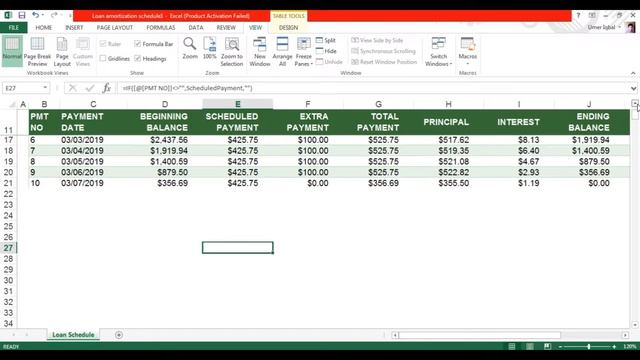This screenshot has width=640, height=360.
Task: Select the Loan Schedule sheet tab
Action: point(73,335)
